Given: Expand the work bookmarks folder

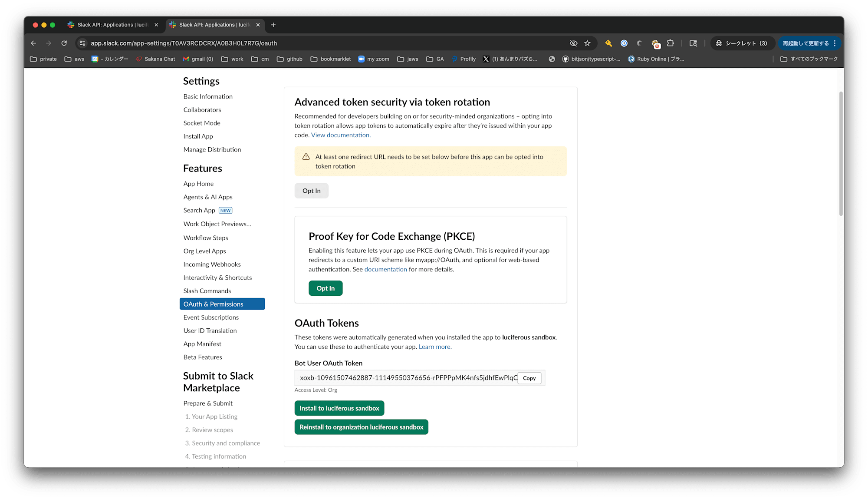Looking at the screenshot, I should [232, 59].
